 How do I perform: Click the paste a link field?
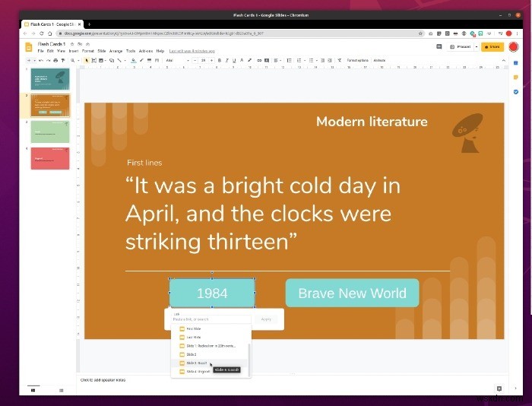(211, 319)
